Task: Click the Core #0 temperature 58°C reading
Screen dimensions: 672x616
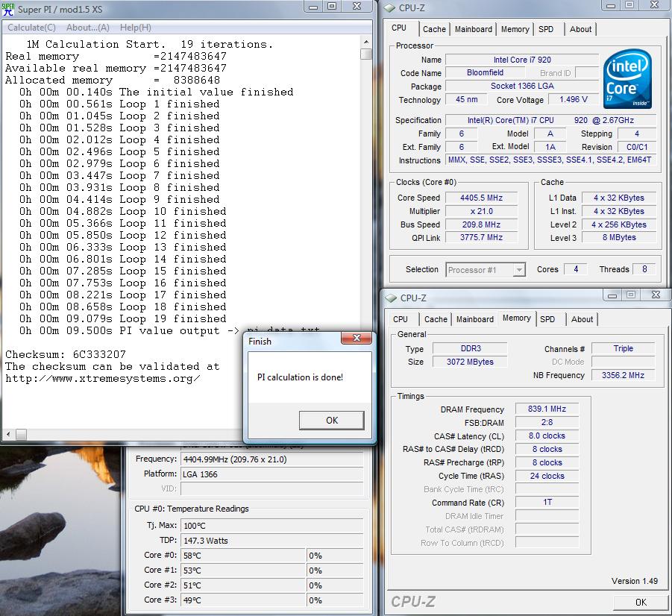Action: point(243,556)
